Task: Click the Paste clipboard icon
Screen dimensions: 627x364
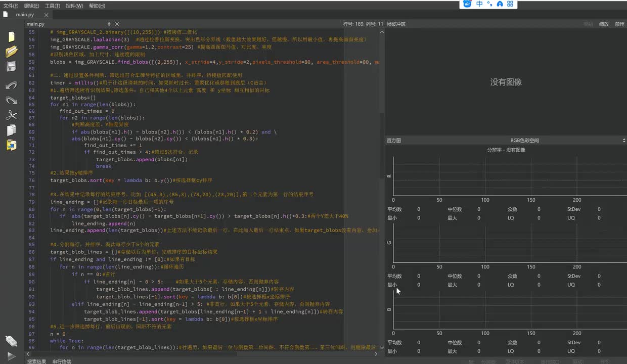Action: pos(11,146)
